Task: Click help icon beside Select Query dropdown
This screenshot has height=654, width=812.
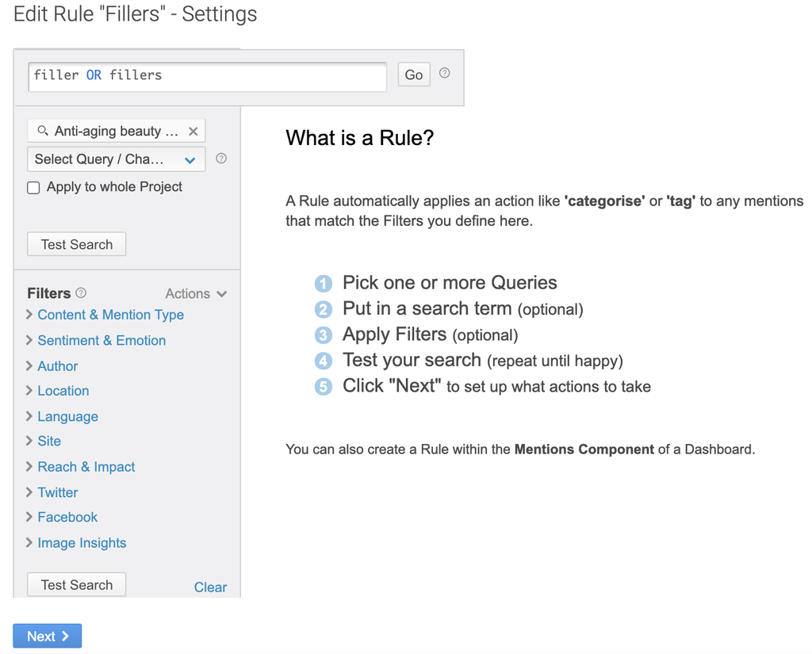Action: point(221,159)
